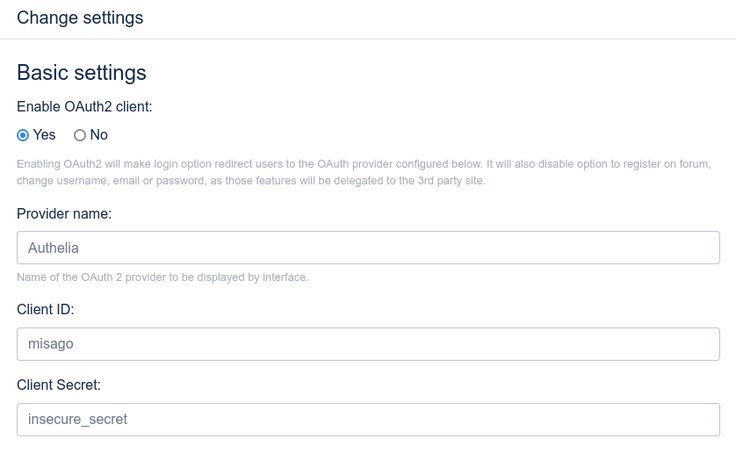Click the provider name description help text
Viewport: 736px width, 453px height.
[x=163, y=277]
